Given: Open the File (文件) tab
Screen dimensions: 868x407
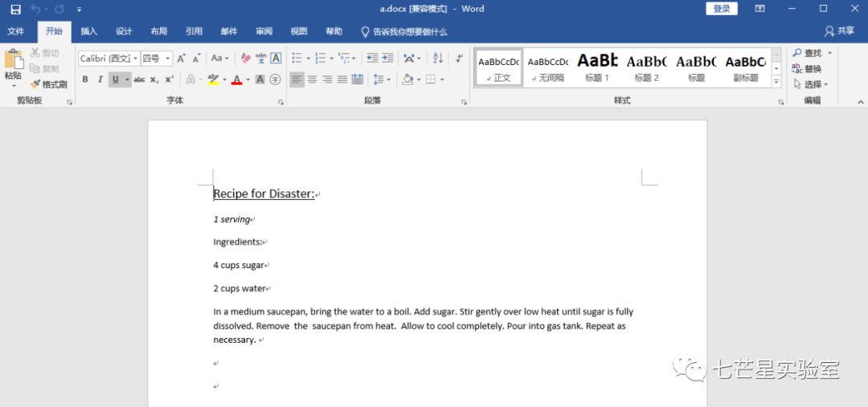Looking at the screenshot, I should (15, 31).
